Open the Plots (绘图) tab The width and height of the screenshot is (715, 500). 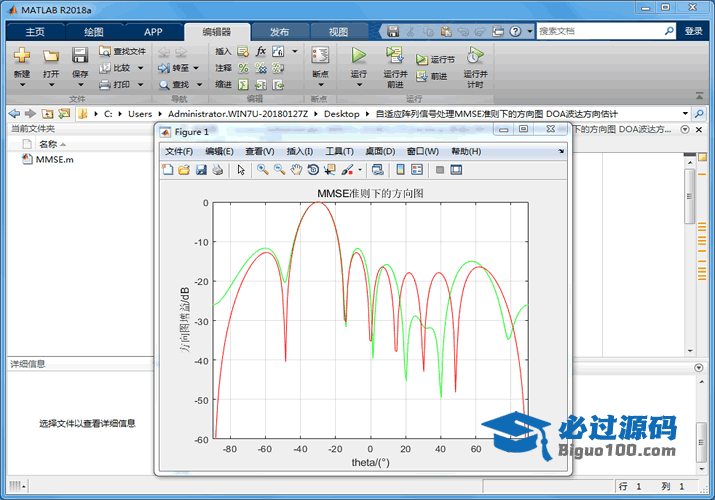point(94,32)
